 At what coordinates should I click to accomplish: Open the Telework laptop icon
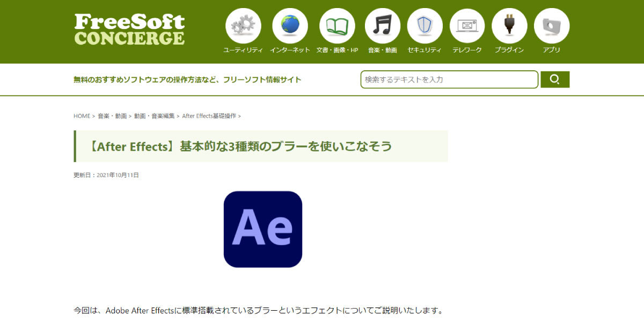[x=467, y=26]
